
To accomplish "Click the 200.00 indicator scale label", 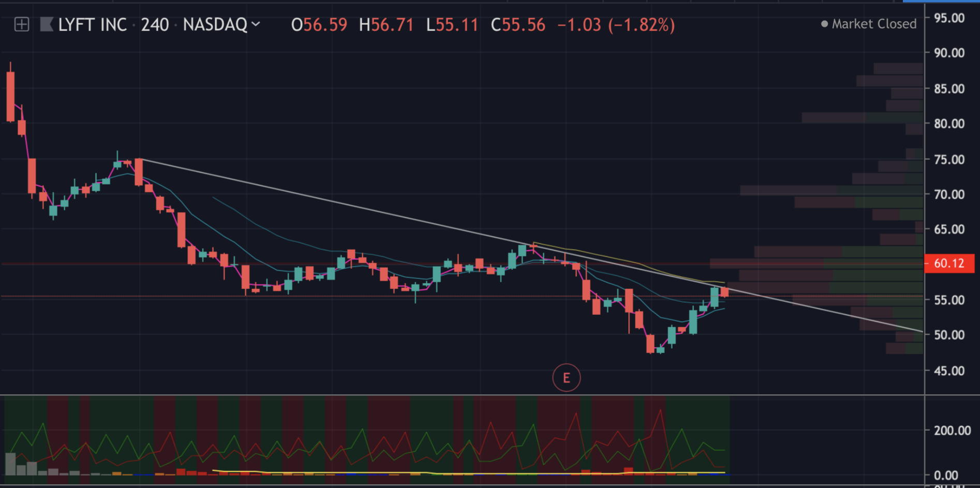I will point(952,430).
